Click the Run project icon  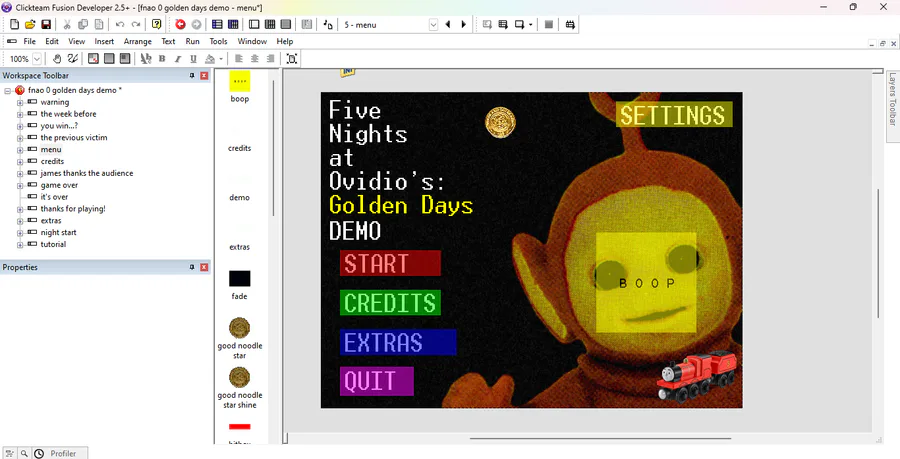[487, 25]
